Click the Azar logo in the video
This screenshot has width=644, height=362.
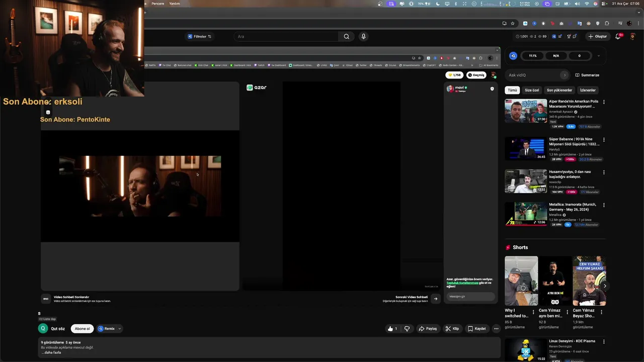[257, 87]
